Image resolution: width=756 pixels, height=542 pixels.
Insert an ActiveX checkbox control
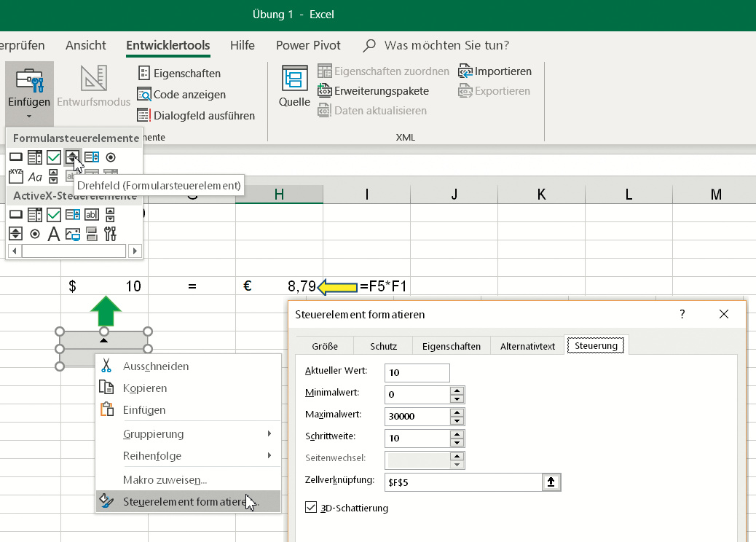53,215
